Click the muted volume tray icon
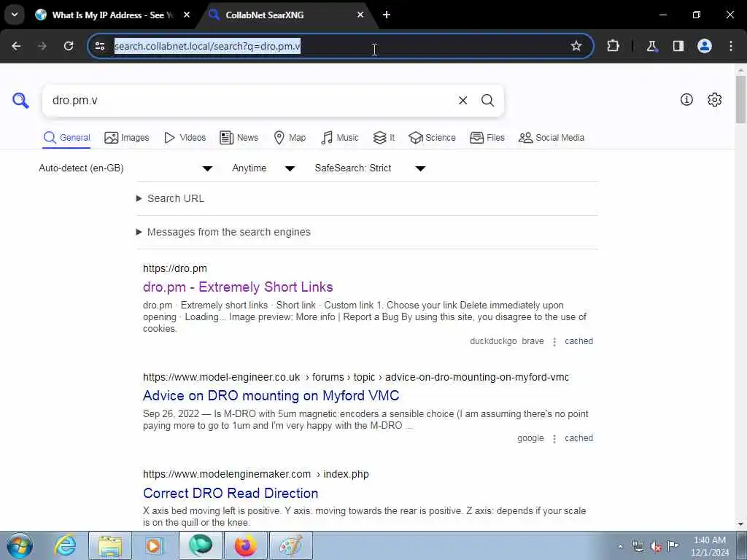The width and height of the screenshot is (747, 560). tap(656, 546)
